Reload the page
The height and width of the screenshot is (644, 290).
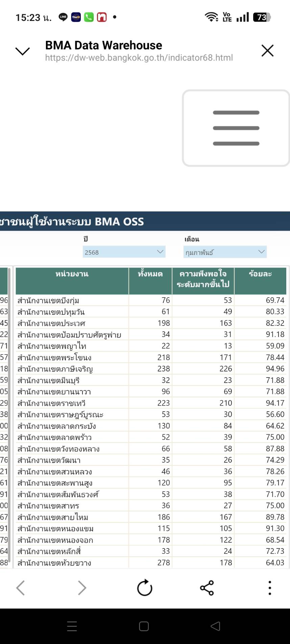[x=145, y=588]
